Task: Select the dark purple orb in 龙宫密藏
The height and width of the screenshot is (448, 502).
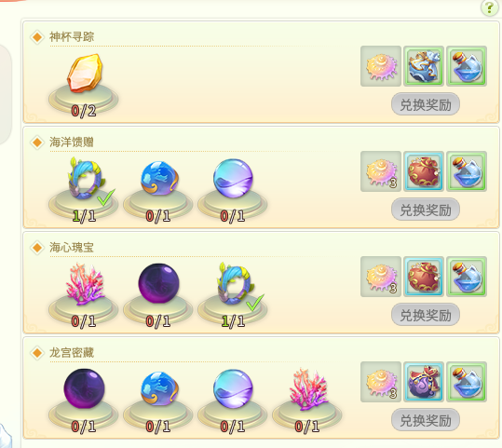Action: click(x=84, y=388)
